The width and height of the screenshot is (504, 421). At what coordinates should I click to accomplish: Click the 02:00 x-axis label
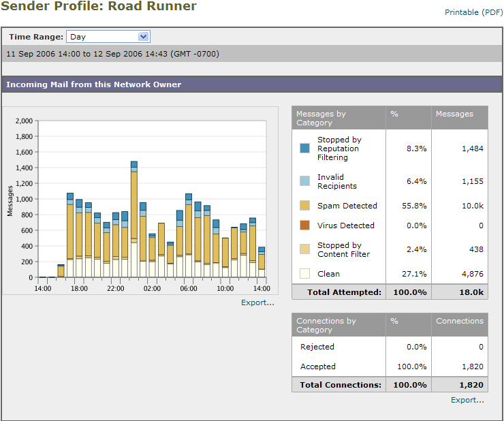point(152,288)
